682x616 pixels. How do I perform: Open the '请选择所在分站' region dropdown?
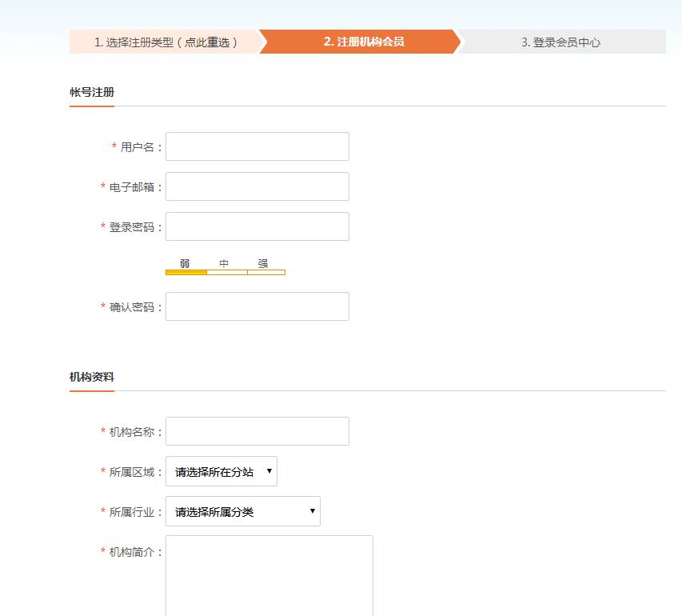pos(220,471)
